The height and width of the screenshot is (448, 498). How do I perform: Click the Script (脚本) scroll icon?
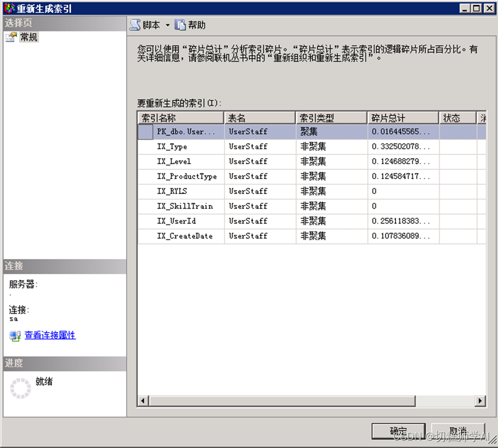(x=135, y=25)
